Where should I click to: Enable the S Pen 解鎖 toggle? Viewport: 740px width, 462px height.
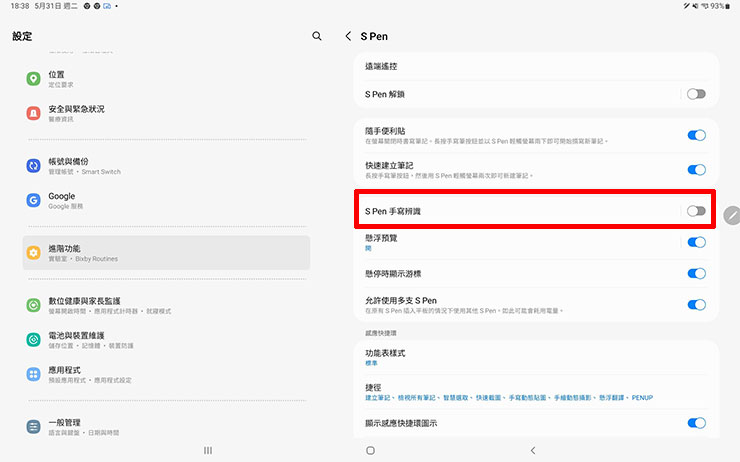696,94
